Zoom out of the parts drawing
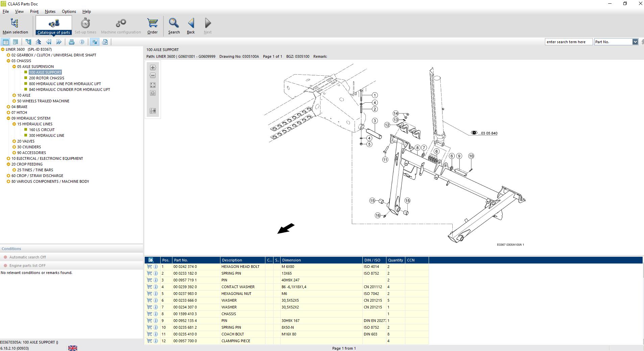Screen dimensions: 644x351 [153, 75]
